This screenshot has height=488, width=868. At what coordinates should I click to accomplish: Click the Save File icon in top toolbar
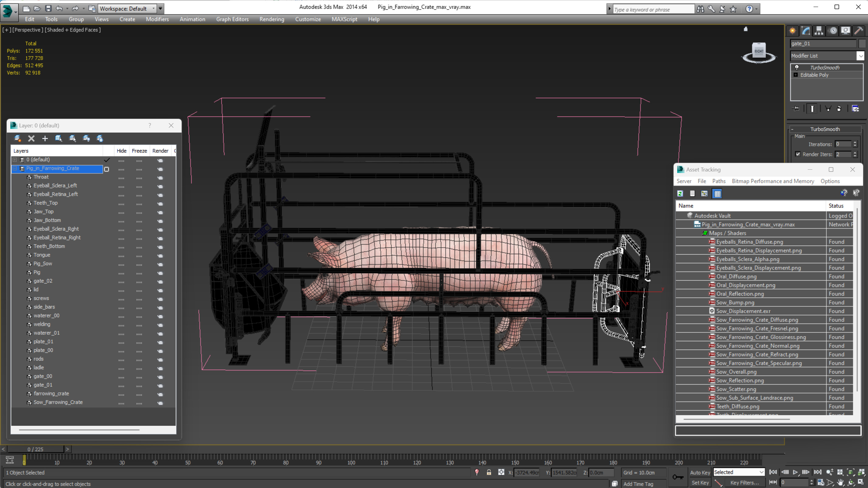(48, 9)
